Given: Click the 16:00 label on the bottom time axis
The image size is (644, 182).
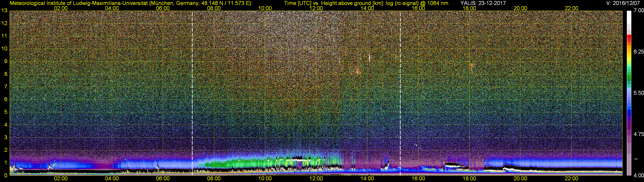Looking at the screenshot, I should [x=418, y=179].
